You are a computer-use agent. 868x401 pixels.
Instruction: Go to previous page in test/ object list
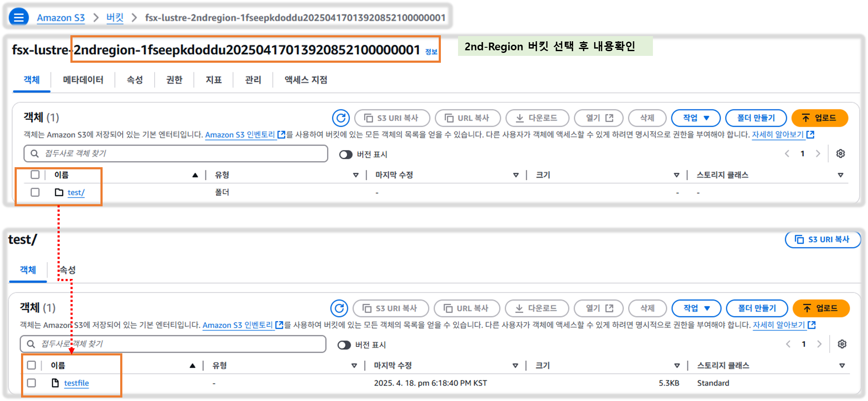[788, 344]
